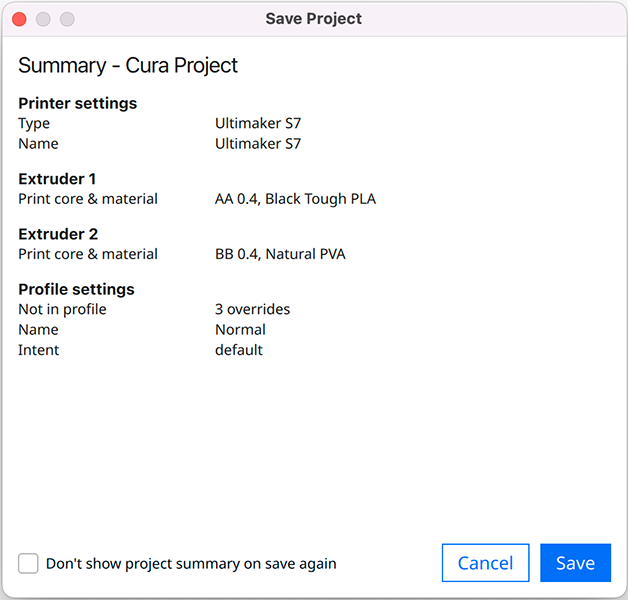
Task: Click the "3 overrides" value text
Action: click(x=252, y=309)
